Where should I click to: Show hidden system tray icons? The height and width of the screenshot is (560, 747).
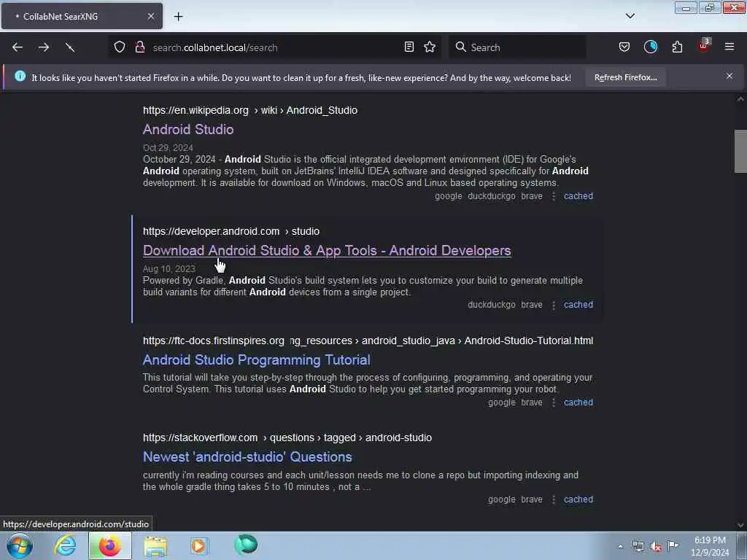(x=620, y=546)
